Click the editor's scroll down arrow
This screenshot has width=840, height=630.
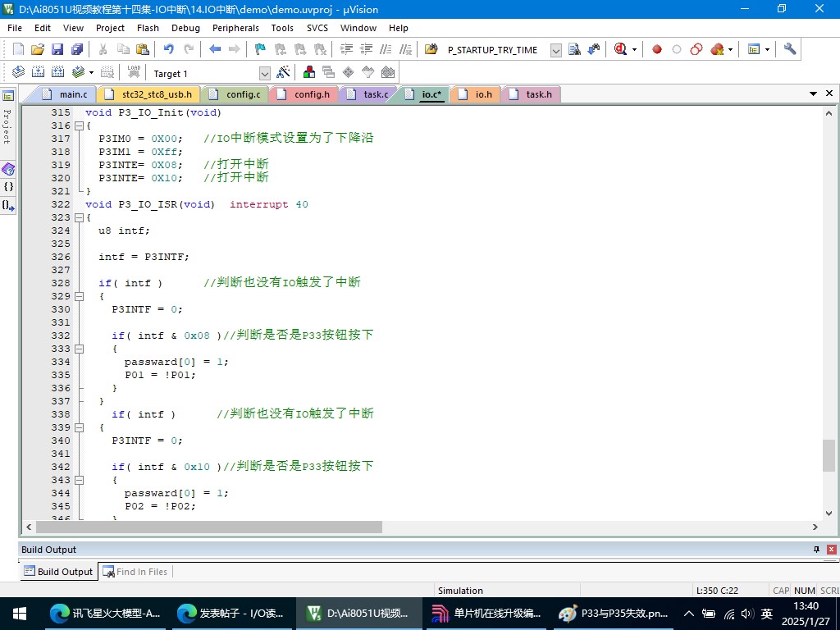click(x=829, y=514)
